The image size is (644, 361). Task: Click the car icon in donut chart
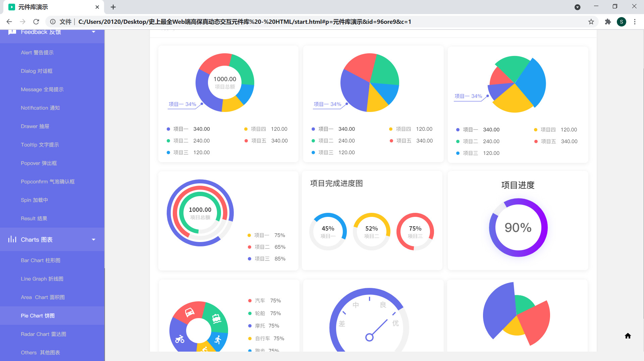(x=190, y=312)
